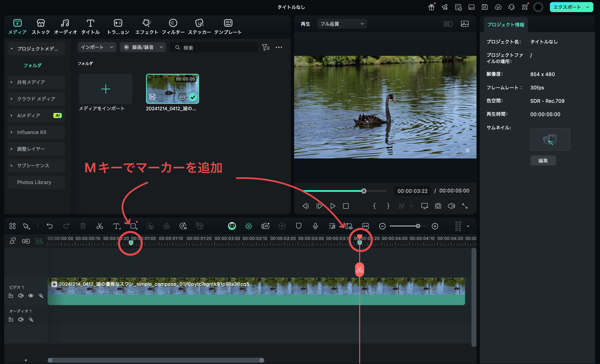This screenshot has height=364, width=600.
Task: Click the horizontal timeline scrollbar
Action: point(156,360)
